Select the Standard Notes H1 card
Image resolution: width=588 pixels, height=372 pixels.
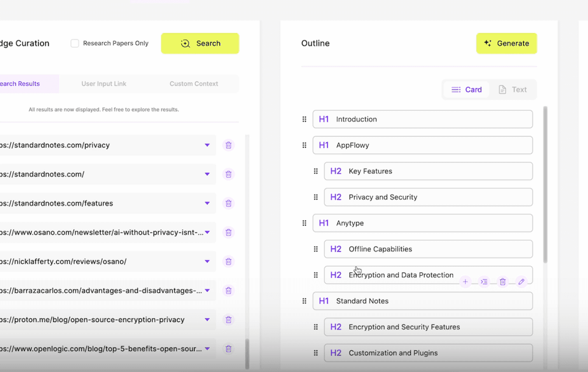pyautogui.click(x=423, y=301)
